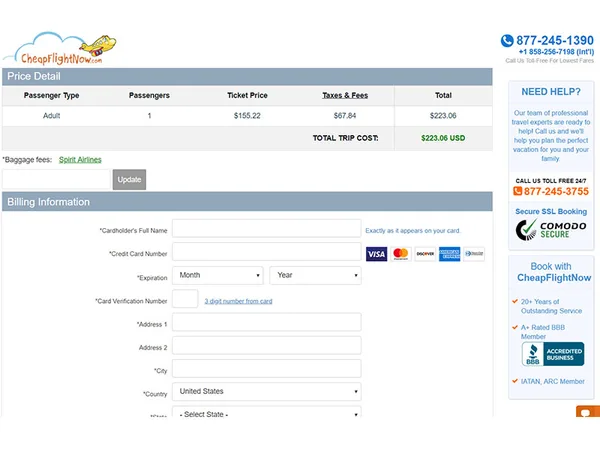Click the American Express card icon
The image size is (600, 450).
point(450,254)
